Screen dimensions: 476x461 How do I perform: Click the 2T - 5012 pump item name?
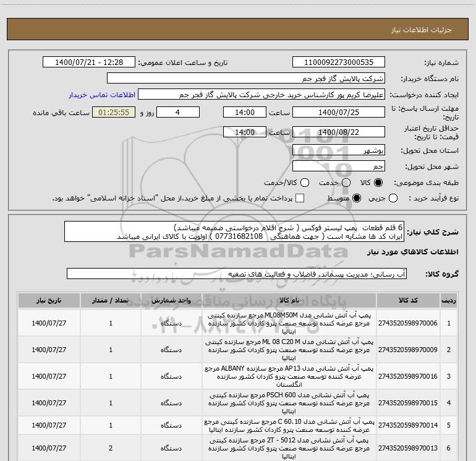(289, 448)
